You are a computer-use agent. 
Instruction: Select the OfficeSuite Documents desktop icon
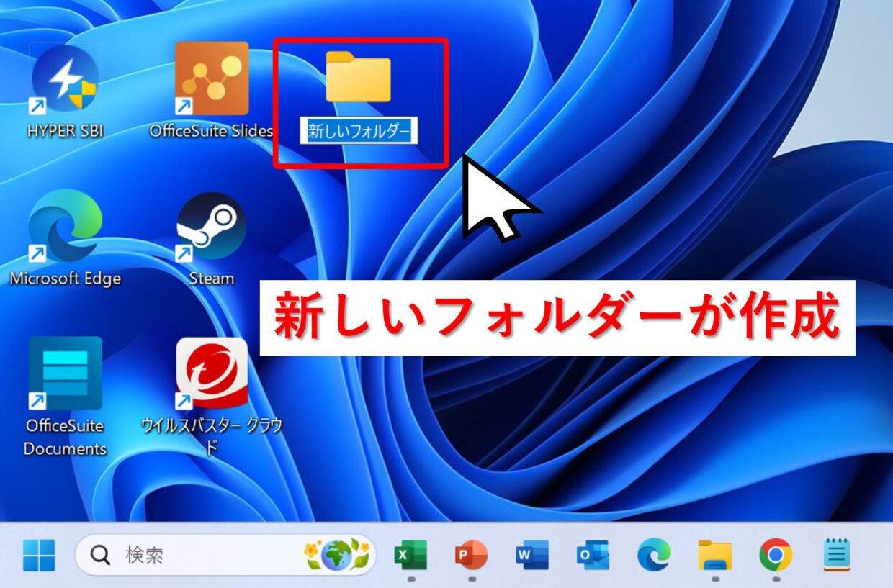click(x=65, y=374)
